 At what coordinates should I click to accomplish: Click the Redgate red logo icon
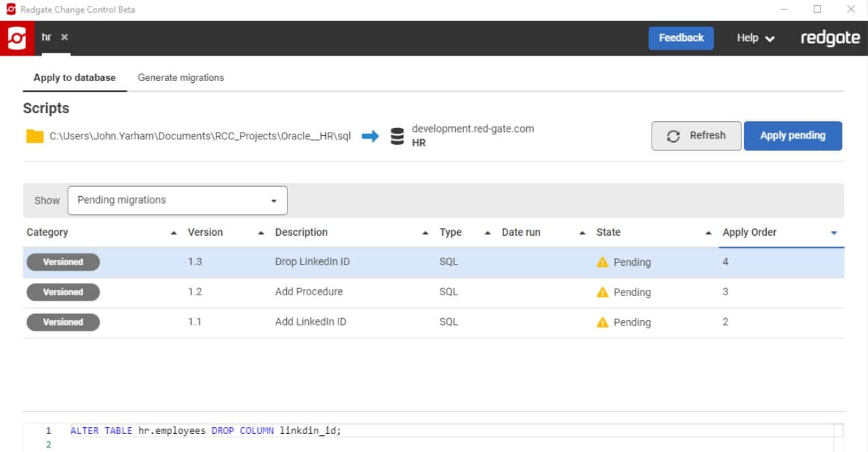click(x=16, y=38)
